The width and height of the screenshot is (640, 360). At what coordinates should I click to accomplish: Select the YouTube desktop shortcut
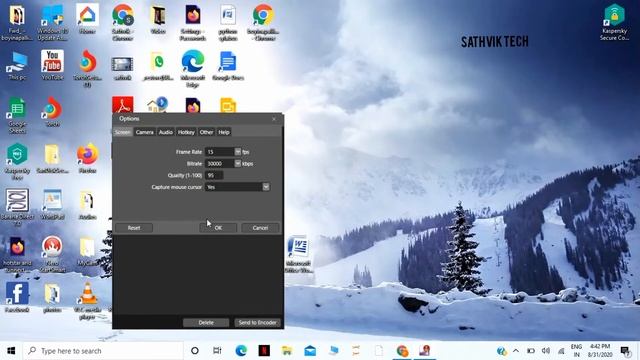[52, 65]
